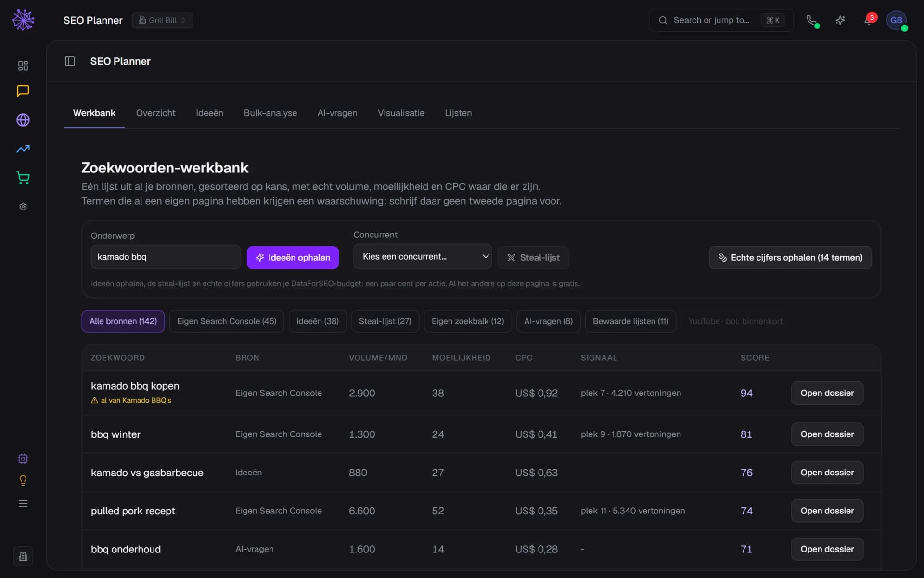Open the shopping cart sidebar icon
The height and width of the screenshot is (578, 924).
(x=23, y=178)
